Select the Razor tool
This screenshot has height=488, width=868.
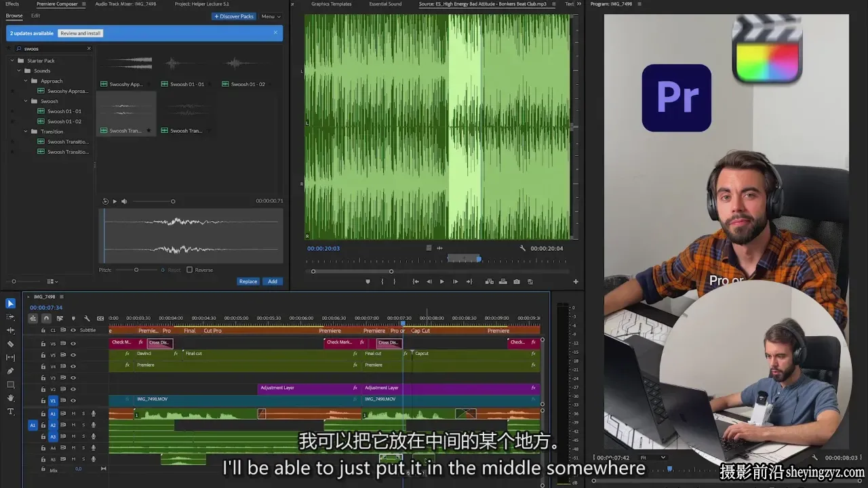(x=10, y=344)
